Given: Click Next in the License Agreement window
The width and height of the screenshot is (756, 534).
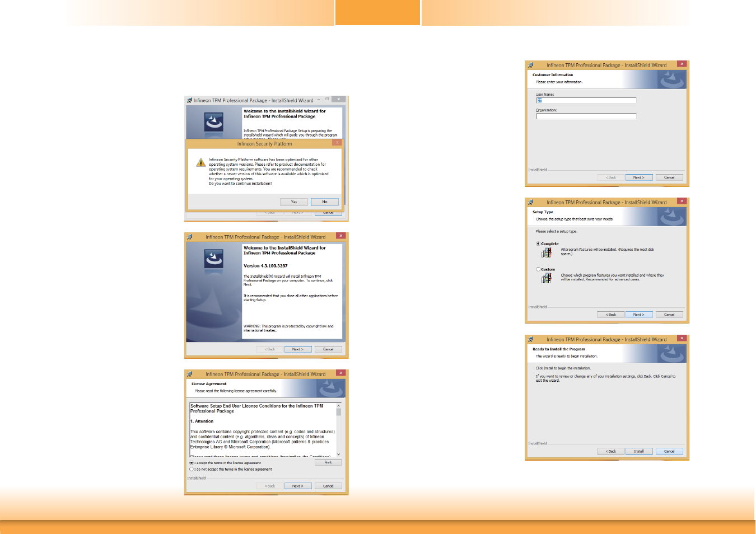Looking at the screenshot, I should point(298,486).
